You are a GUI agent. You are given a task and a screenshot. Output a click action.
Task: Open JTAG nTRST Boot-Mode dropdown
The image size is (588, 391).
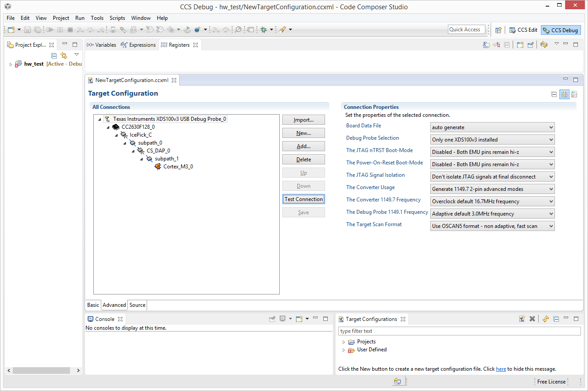492,152
